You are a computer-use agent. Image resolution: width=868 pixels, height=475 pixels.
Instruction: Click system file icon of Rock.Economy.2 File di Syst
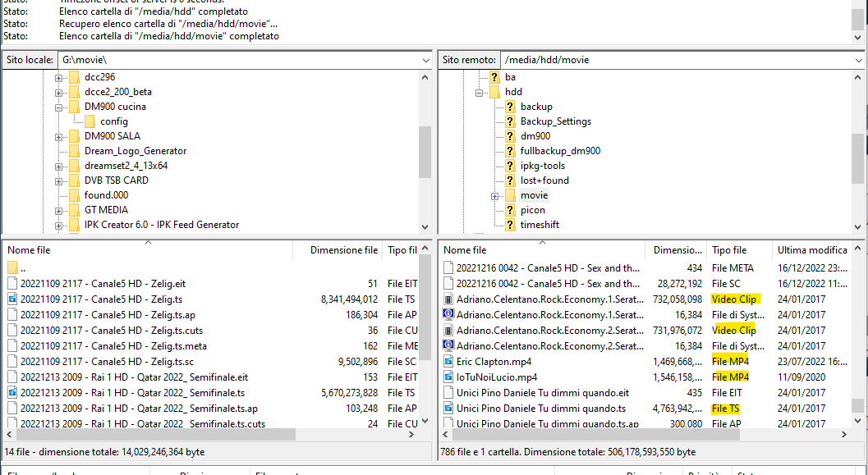[449, 346]
